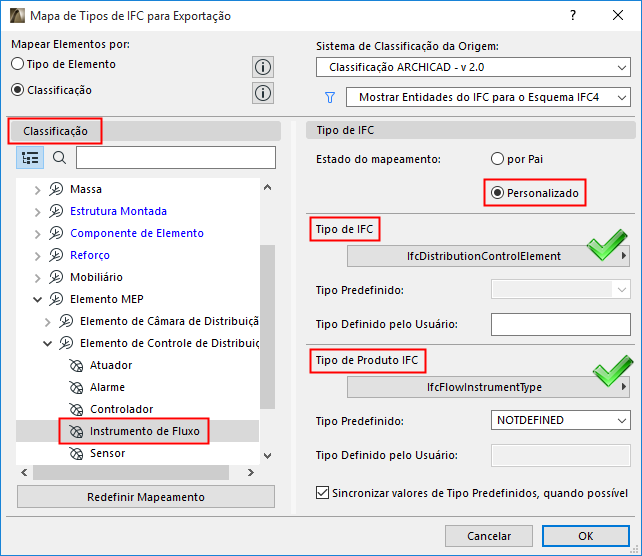Viewport: 642px width, 556px height.
Task: Click the Mobiliário classification icon
Action: point(56,277)
